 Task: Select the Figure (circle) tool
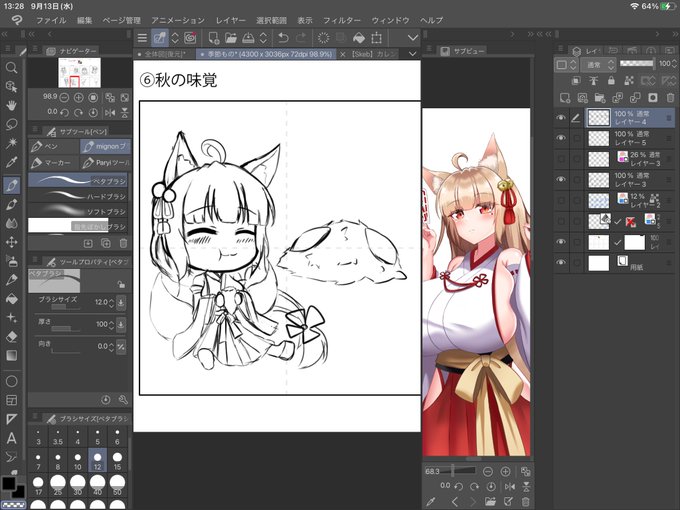click(x=12, y=381)
